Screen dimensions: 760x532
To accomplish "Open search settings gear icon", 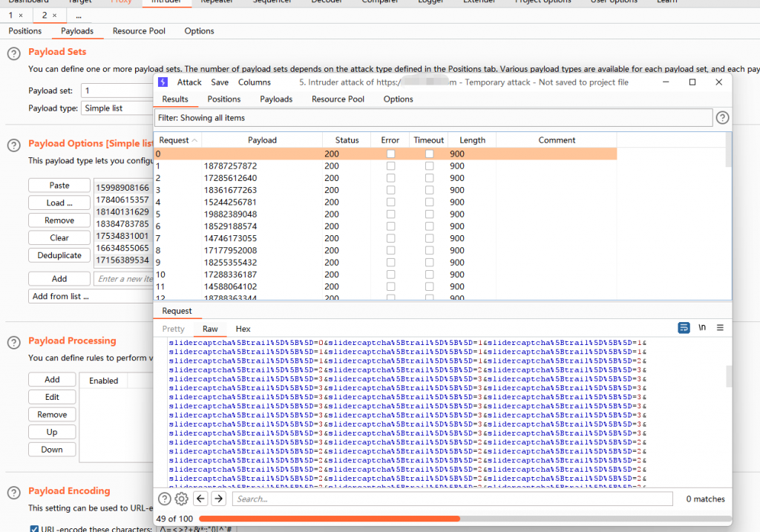I will click(182, 499).
